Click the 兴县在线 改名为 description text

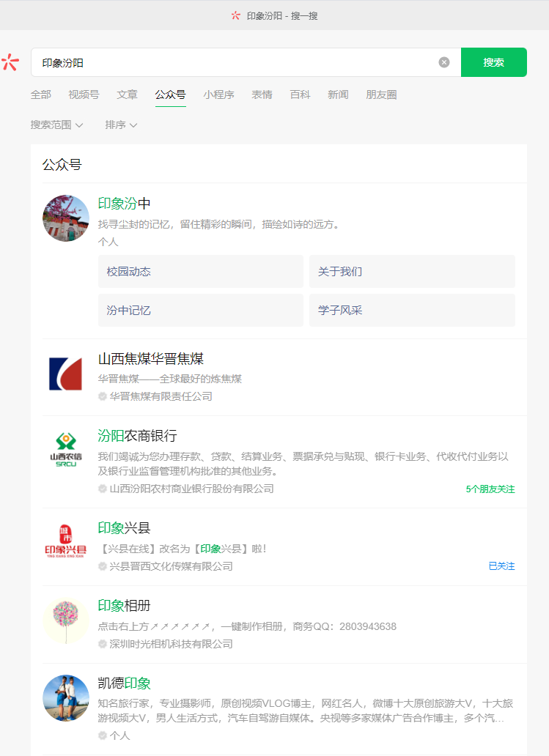click(x=183, y=549)
